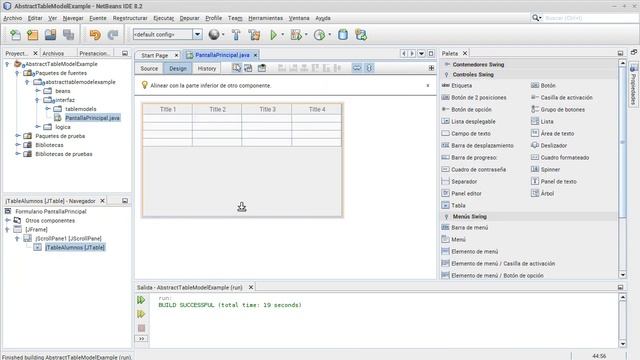Click the Re-run green arrows icon
Viewport: 640px width, 360px height.
(141, 300)
